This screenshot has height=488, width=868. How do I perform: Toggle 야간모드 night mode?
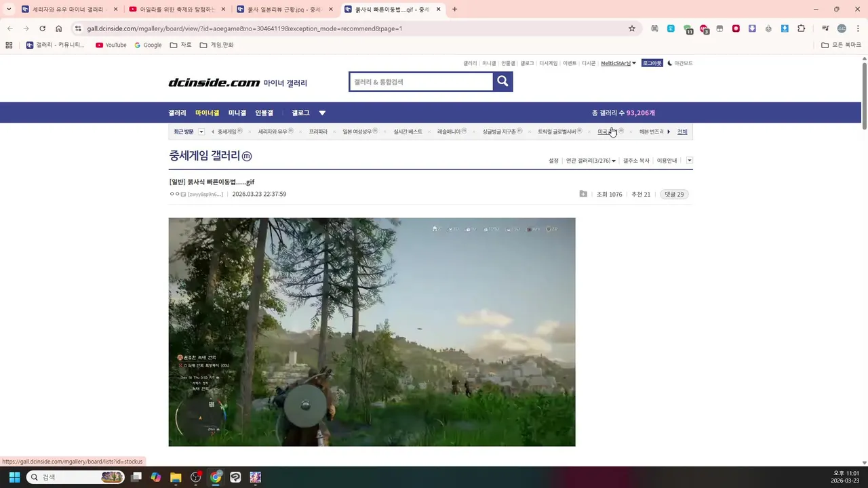pos(680,63)
